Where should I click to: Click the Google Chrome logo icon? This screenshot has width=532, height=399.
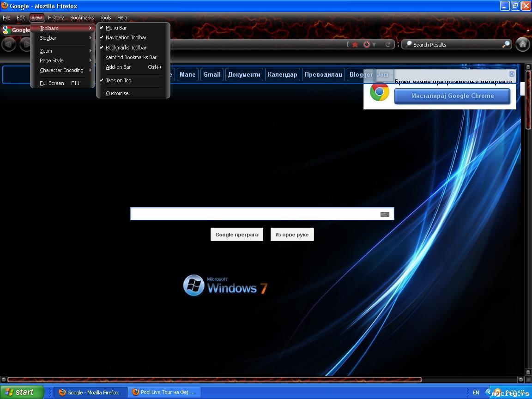click(x=379, y=91)
